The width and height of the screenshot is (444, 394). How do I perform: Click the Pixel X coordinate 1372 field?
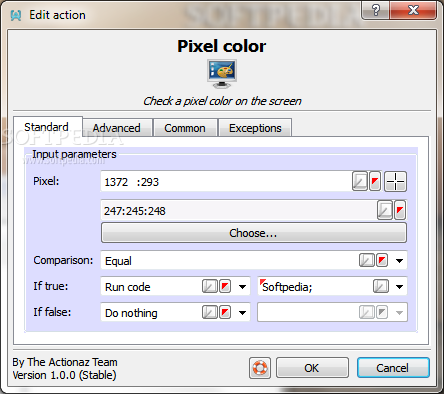click(117, 182)
